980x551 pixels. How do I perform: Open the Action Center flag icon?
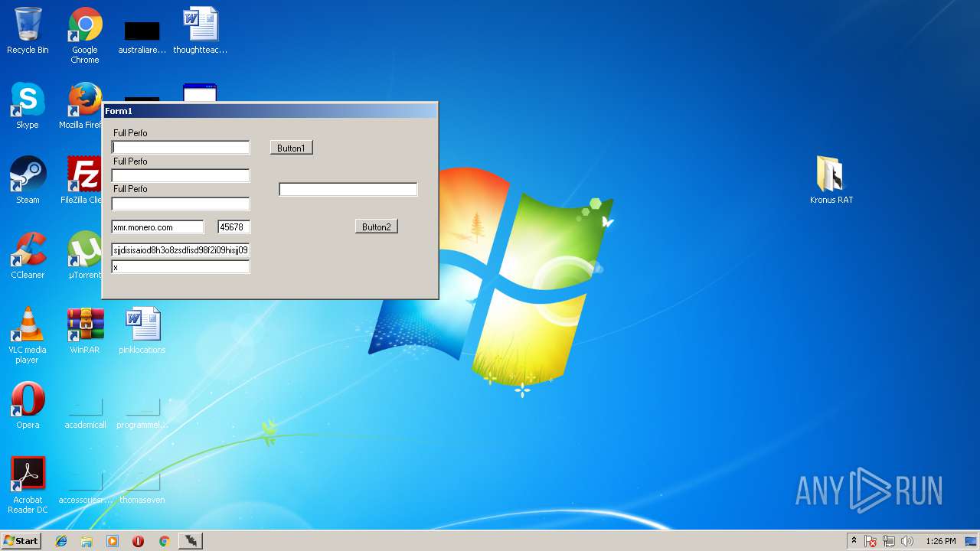click(x=871, y=541)
